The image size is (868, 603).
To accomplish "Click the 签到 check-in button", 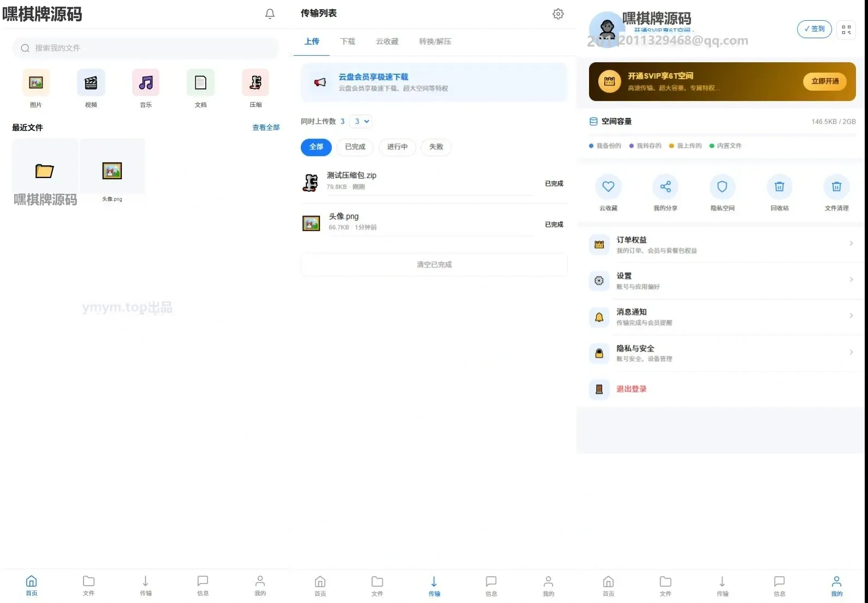I will pos(815,29).
